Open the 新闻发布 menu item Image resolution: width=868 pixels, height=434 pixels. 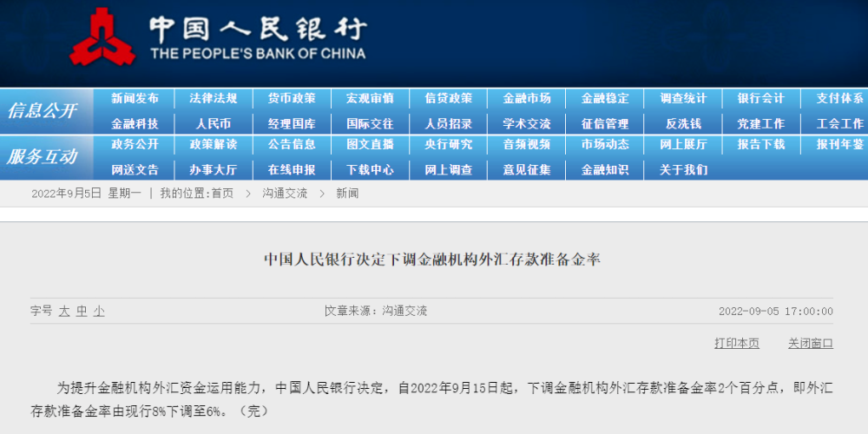click(x=135, y=99)
